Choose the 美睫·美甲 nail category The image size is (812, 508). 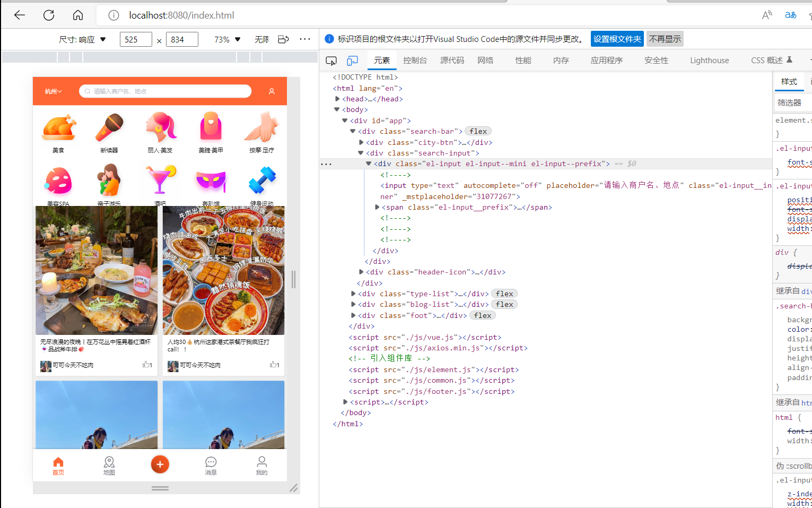(211, 133)
